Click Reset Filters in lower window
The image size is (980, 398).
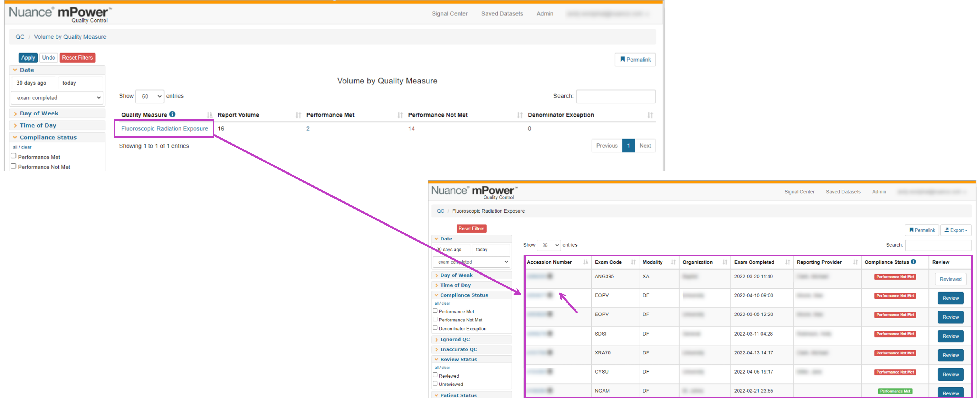[471, 228]
